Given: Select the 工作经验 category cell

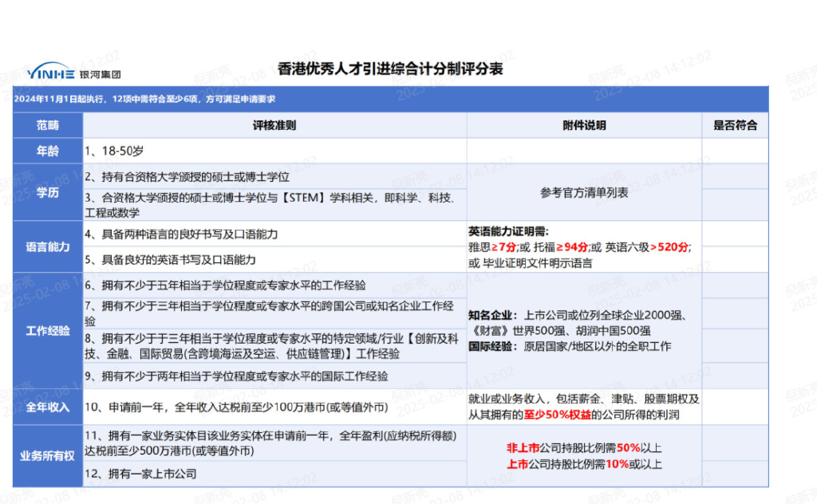Looking at the screenshot, I should tap(47, 331).
